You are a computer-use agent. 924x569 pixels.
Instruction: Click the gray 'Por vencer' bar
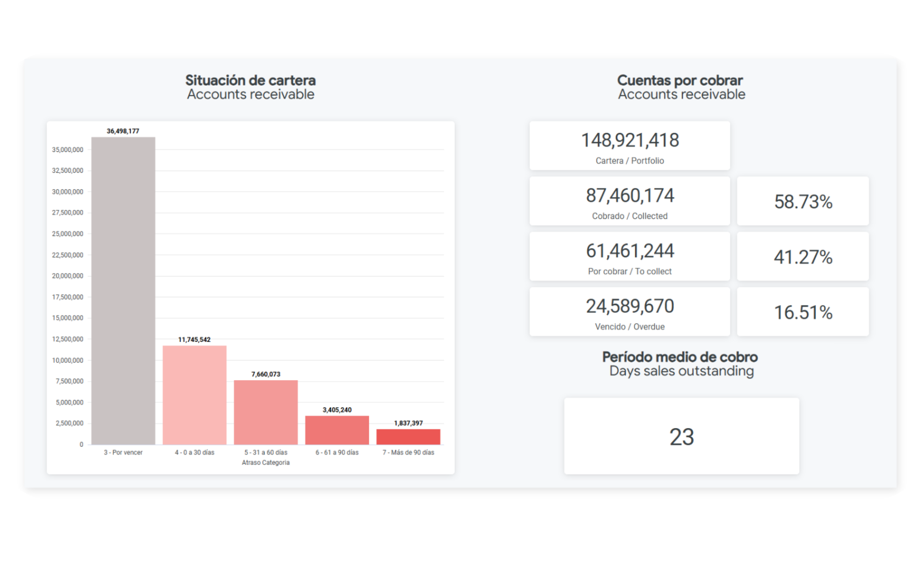click(123, 290)
